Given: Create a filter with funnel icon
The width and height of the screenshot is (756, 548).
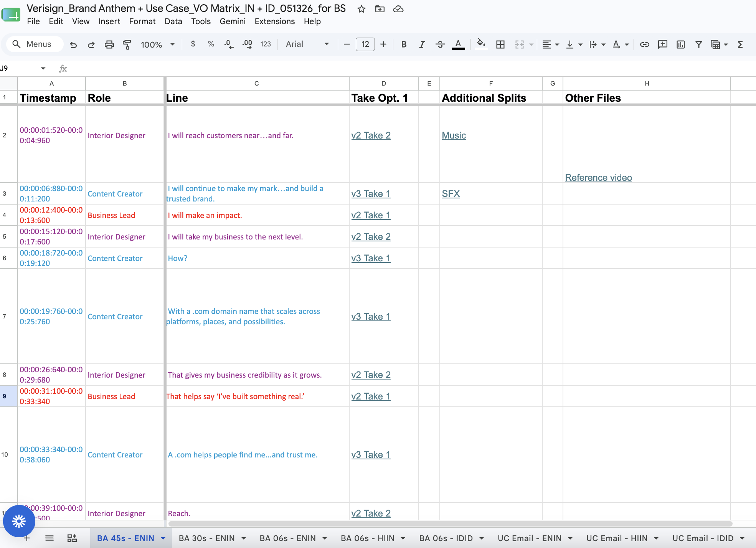Looking at the screenshot, I should (x=698, y=45).
